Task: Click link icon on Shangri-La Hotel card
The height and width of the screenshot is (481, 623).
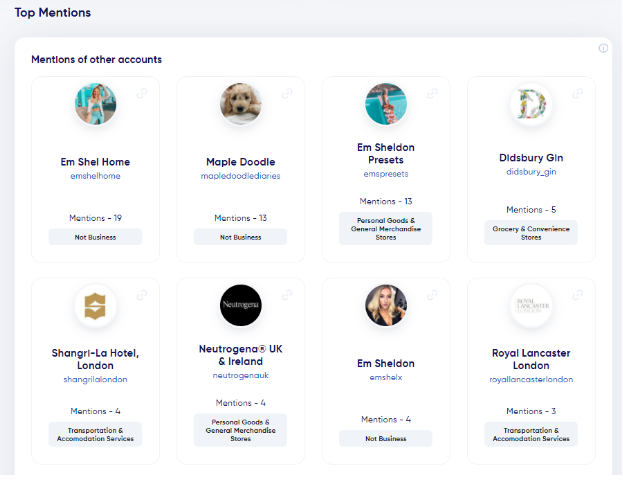Action: tap(142, 295)
